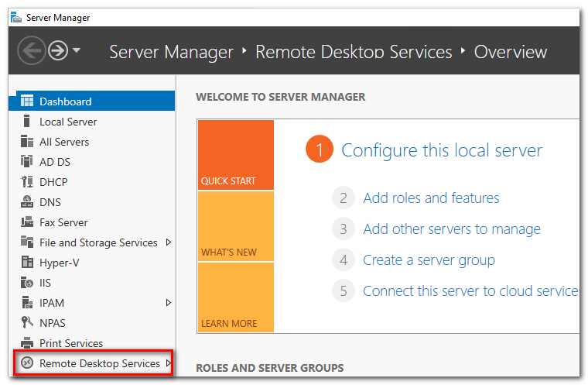Select the Quick Start tile
The width and height of the screenshot is (588, 385).
point(235,155)
